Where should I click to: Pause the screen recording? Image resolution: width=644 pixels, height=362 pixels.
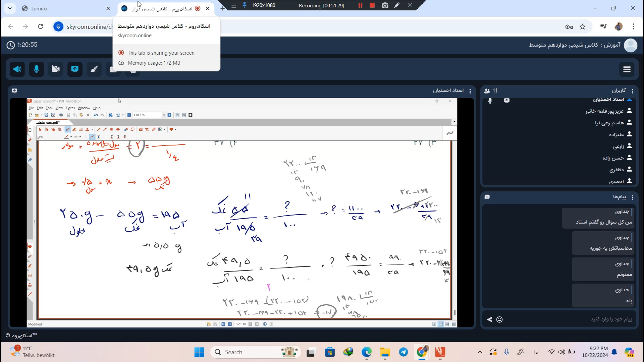pos(360,5)
